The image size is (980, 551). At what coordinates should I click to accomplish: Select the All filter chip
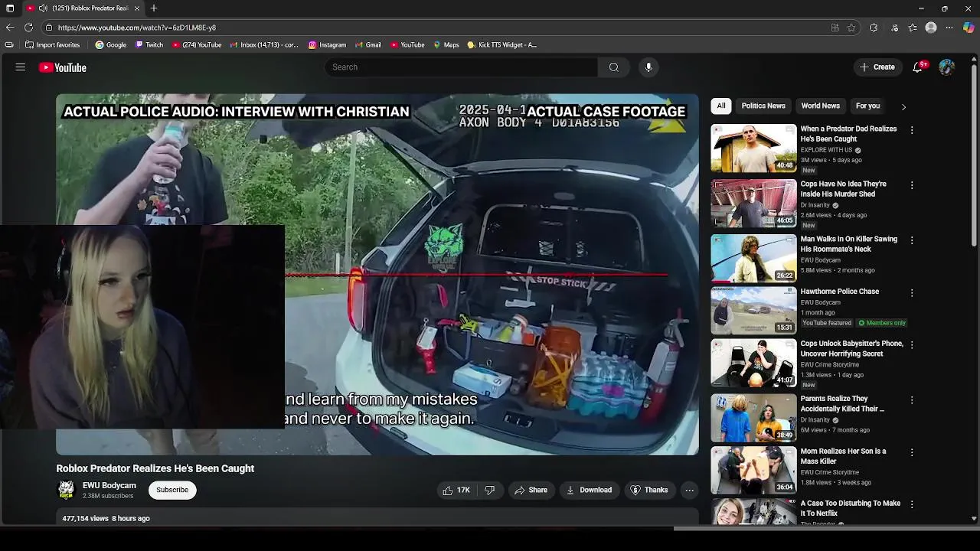(721, 106)
